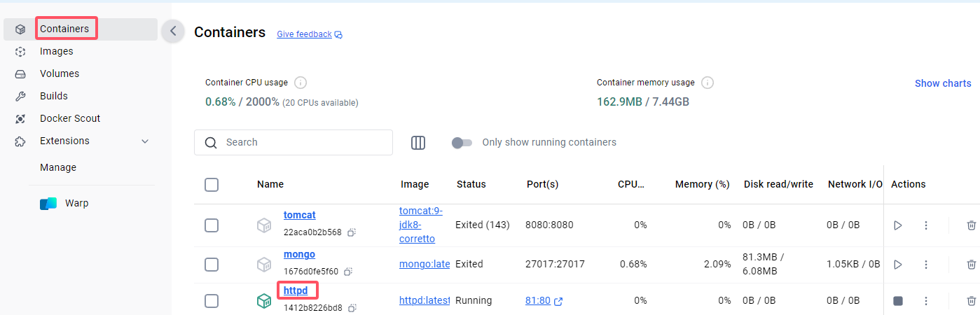Delete the mongo container using trash icon
This screenshot has width=980, height=315.
pos(971,265)
